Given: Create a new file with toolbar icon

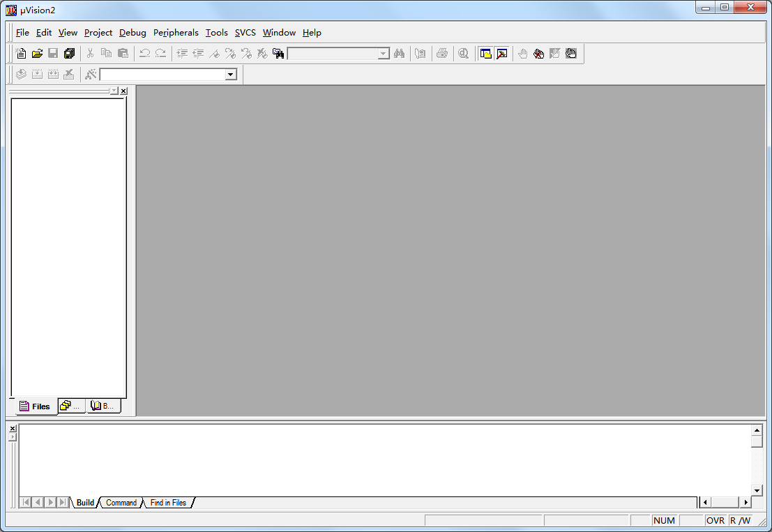Looking at the screenshot, I should point(21,54).
